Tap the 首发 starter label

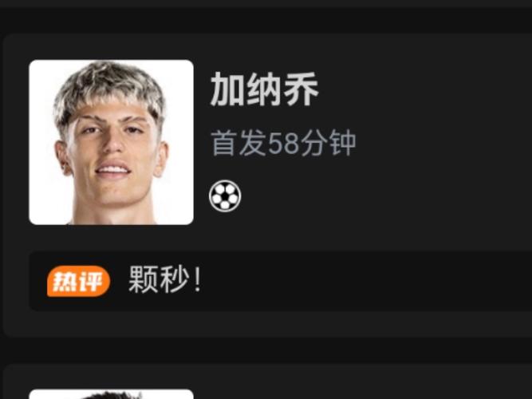click(238, 143)
